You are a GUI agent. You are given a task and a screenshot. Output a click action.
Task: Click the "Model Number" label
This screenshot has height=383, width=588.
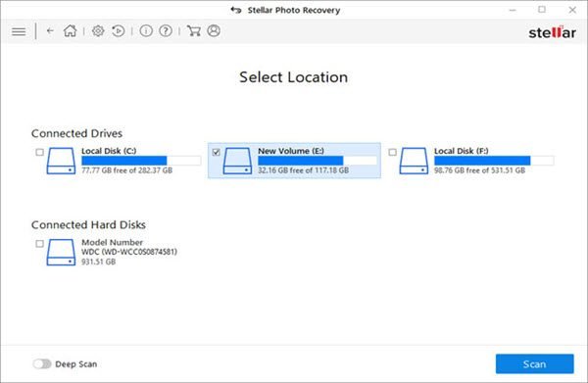tap(112, 243)
